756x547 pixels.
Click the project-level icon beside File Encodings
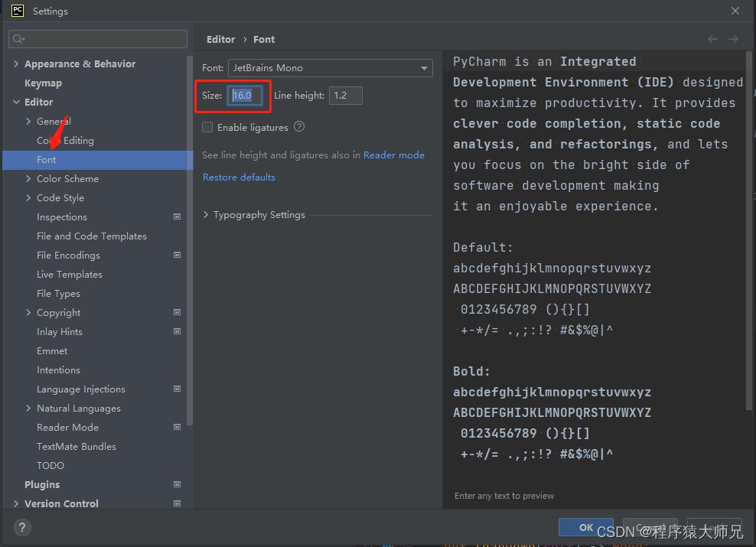(177, 255)
